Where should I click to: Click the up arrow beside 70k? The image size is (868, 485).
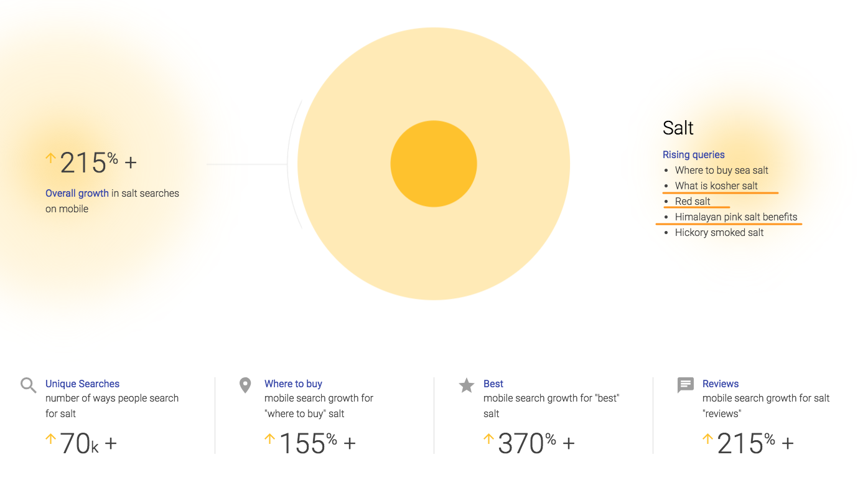50,439
